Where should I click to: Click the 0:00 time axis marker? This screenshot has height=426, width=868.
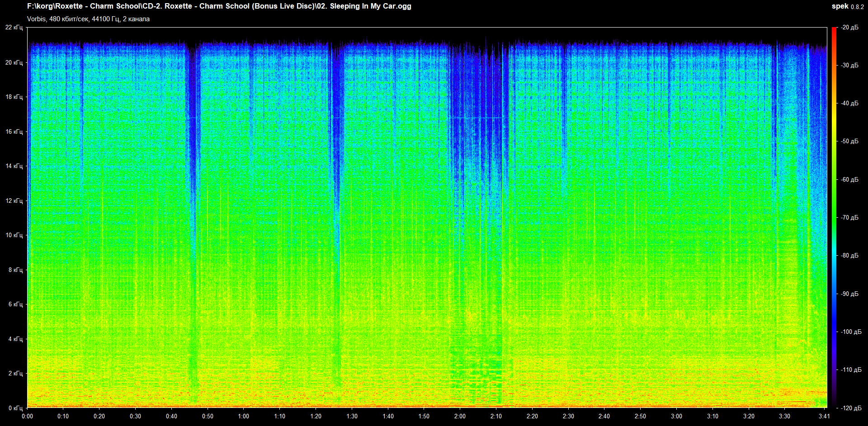tap(27, 416)
